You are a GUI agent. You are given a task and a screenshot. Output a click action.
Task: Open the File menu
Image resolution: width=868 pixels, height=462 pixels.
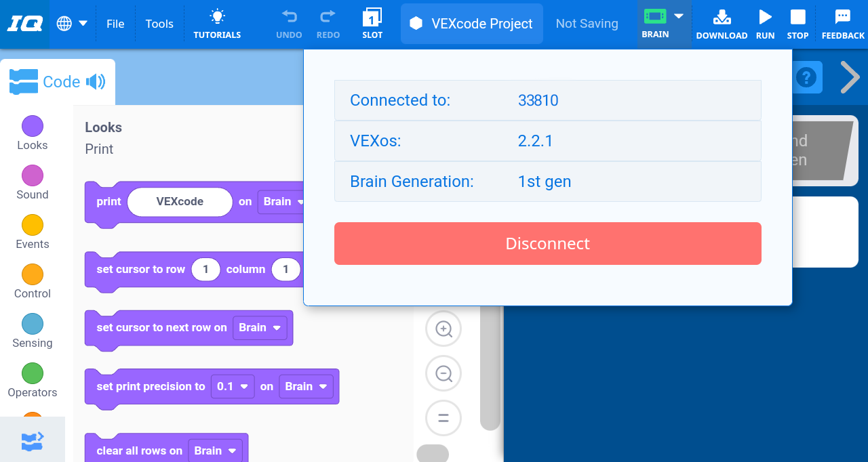point(115,23)
